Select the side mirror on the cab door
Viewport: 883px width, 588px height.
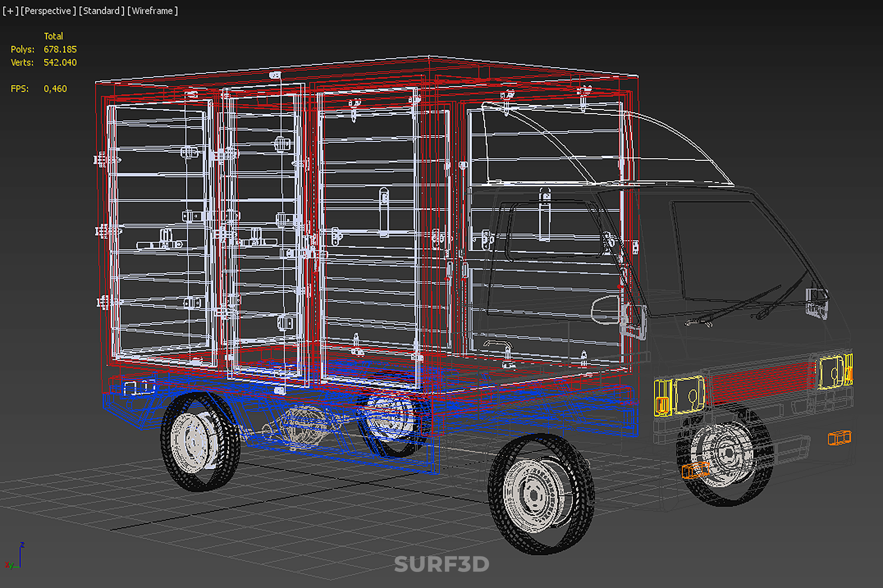[x=605, y=310]
